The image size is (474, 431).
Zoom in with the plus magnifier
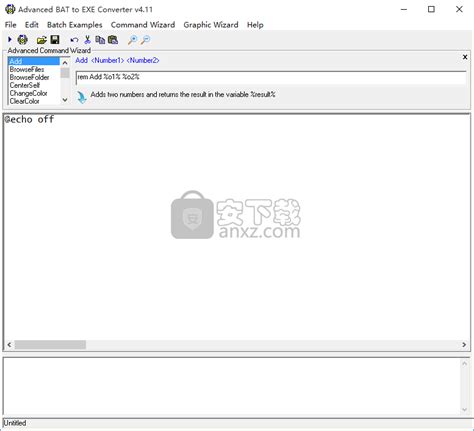(x=132, y=40)
